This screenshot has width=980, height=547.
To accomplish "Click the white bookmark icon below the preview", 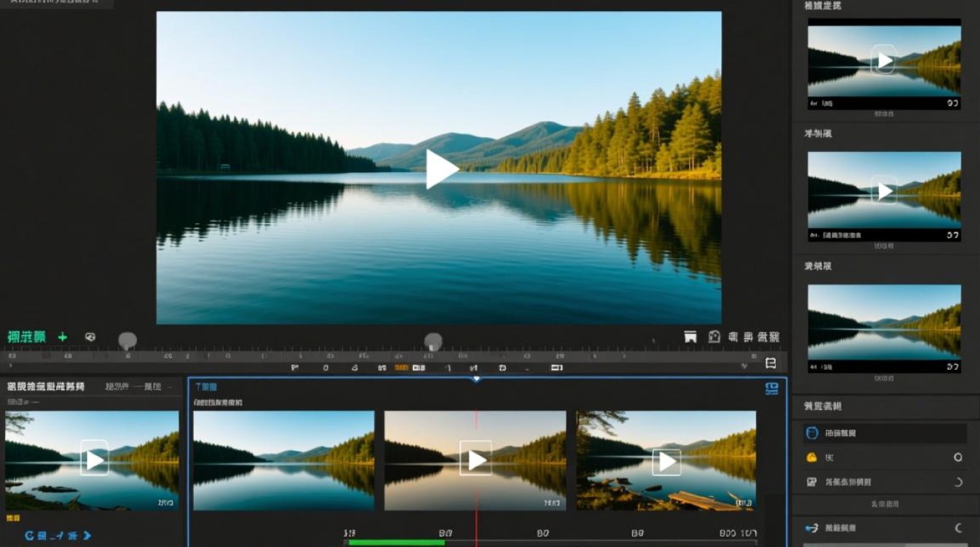I will point(691,336).
